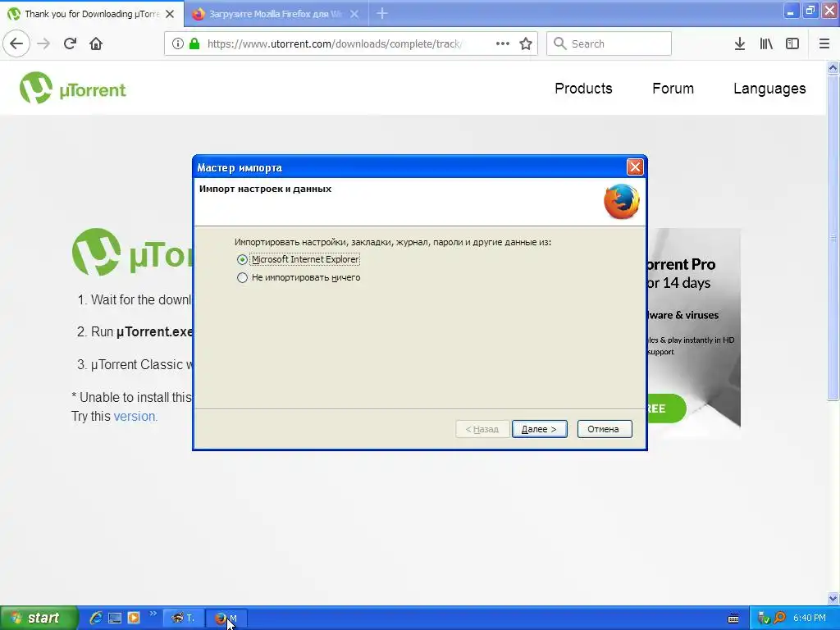The height and width of the screenshot is (630, 840).
Task: Open page actions three-dot menu
Action: pos(503,43)
